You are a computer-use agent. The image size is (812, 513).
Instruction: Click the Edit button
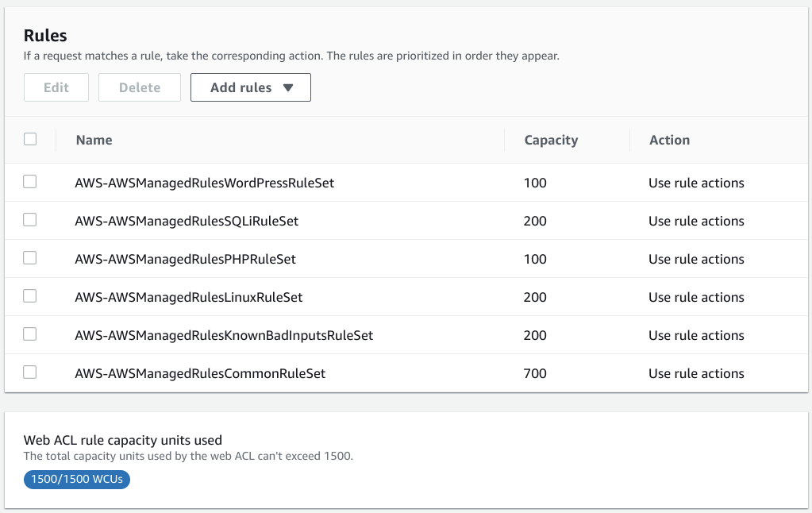click(x=56, y=87)
